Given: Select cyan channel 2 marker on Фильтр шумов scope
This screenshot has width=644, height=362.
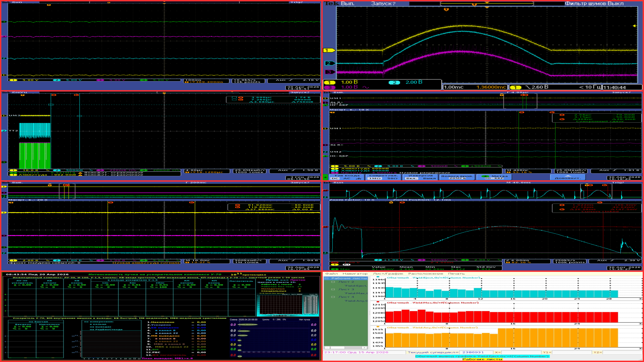Looking at the screenshot, I should [329, 63].
